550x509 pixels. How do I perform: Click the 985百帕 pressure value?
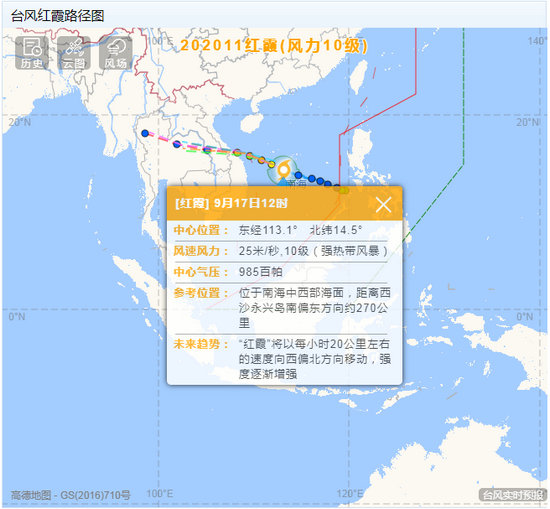(x=260, y=272)
